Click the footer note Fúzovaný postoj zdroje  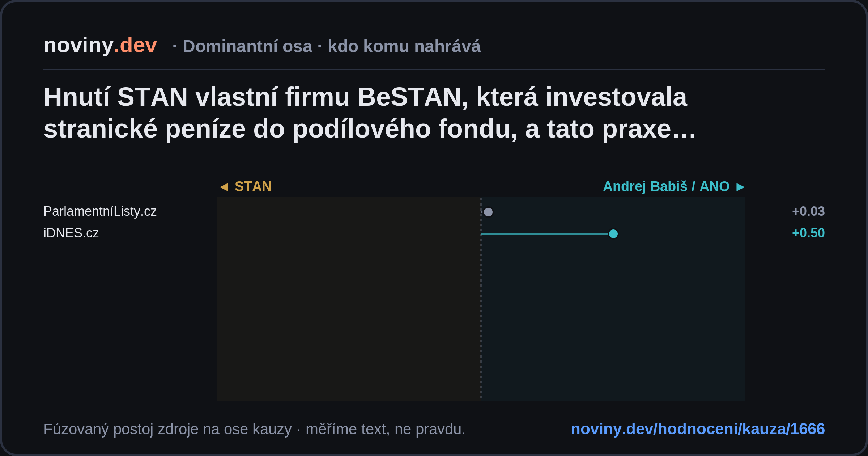(x=254, y=429)
